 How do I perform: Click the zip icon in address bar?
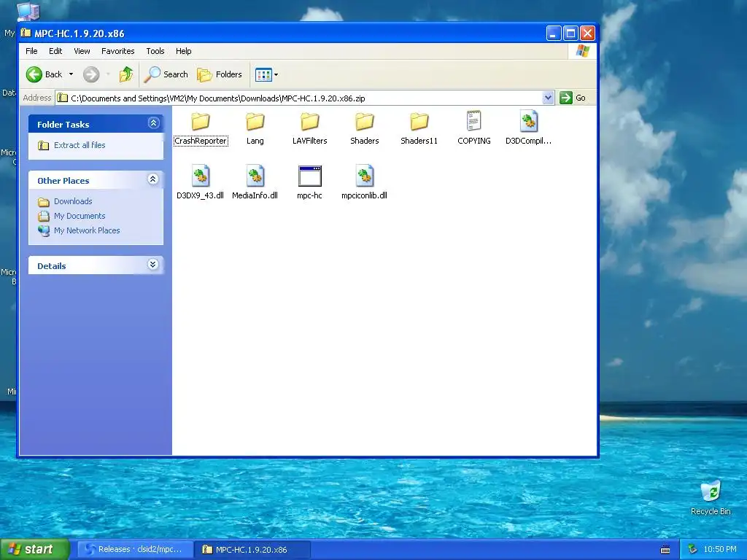63,98
